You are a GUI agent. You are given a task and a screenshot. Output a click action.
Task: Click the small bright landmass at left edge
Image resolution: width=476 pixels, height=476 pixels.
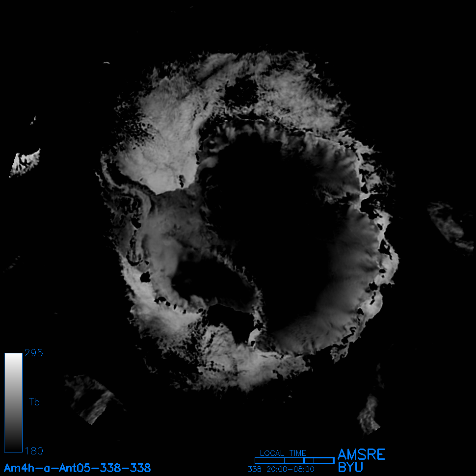pos(25,162)
